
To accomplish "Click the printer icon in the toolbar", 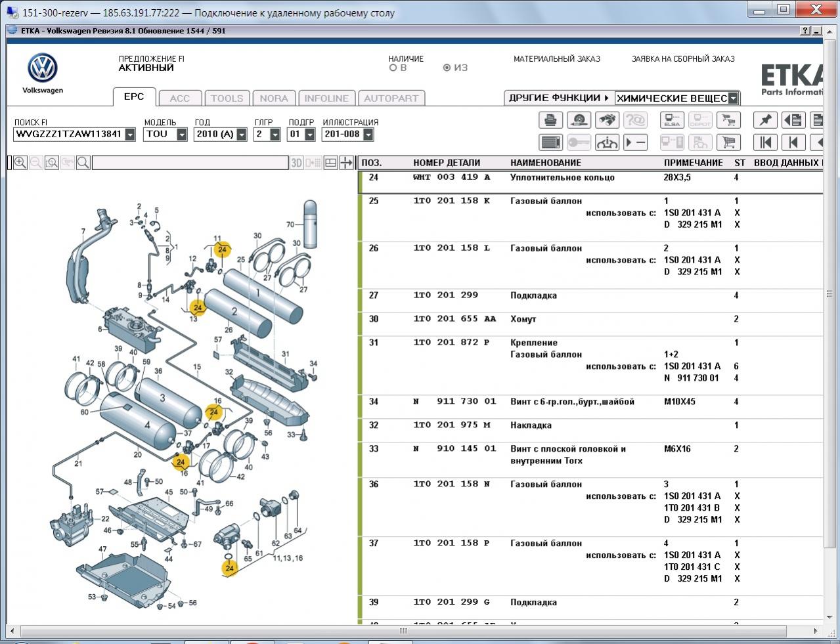I will (x=550, y=120).
